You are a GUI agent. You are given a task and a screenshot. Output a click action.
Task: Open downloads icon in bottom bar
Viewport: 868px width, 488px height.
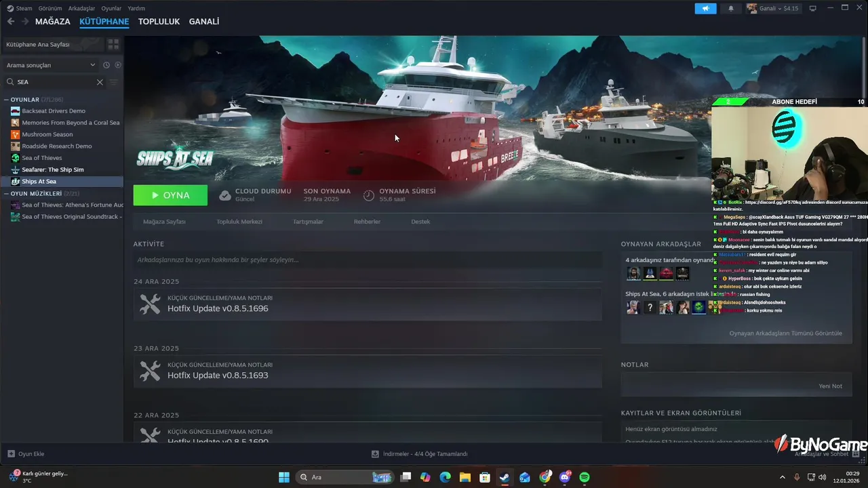click(375, 453)
